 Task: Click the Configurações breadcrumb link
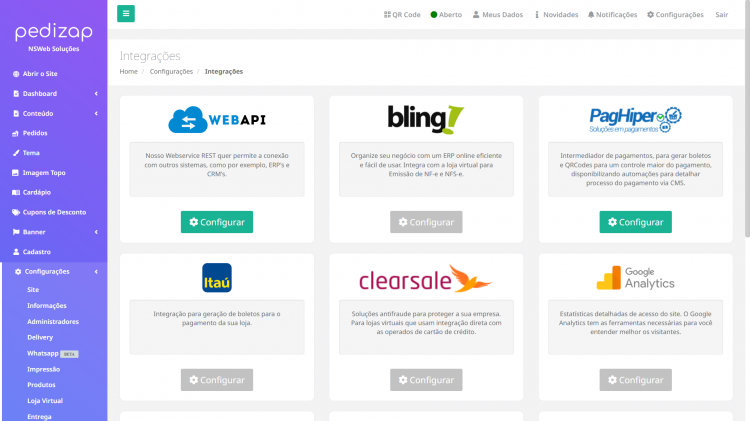171,72
